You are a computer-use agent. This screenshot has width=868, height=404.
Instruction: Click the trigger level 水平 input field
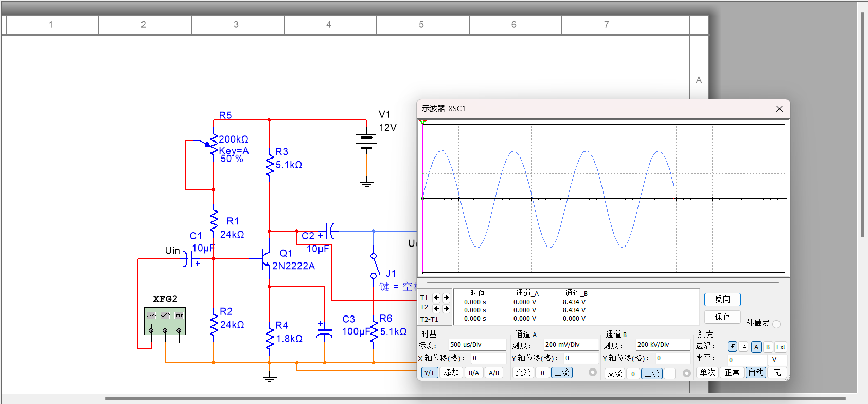746,360
